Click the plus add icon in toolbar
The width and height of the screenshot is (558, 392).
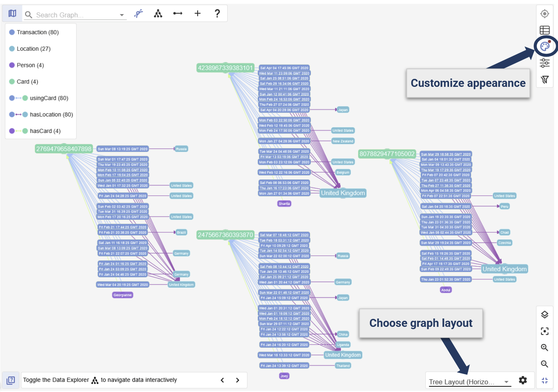198,14
